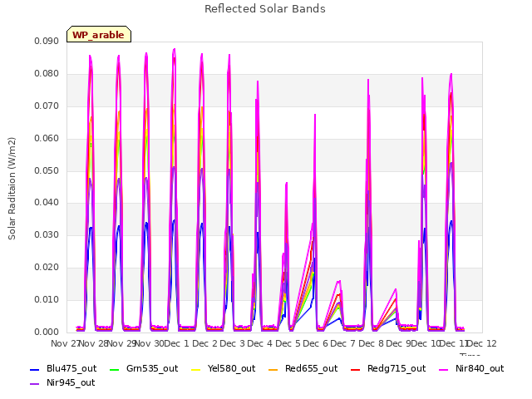Click the Nir840_out magenta legend swatch
Image resolution: width=532 pixels, height=399 pixels.
(x=444, y=369)
